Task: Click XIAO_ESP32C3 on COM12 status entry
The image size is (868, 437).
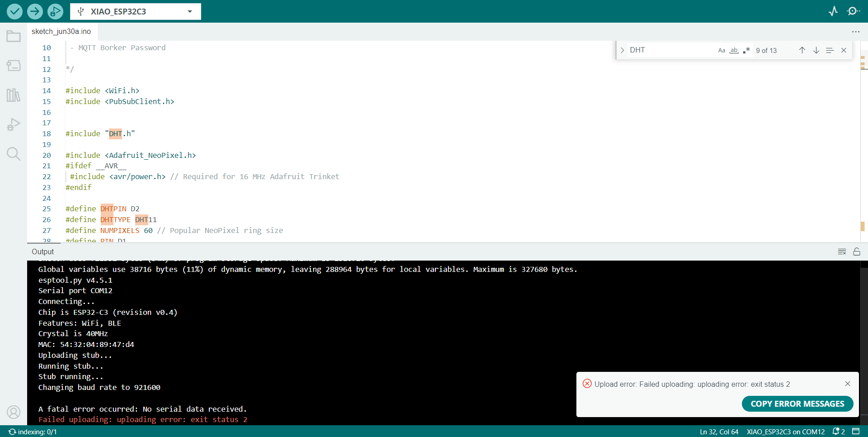Action: click(786, 432)
